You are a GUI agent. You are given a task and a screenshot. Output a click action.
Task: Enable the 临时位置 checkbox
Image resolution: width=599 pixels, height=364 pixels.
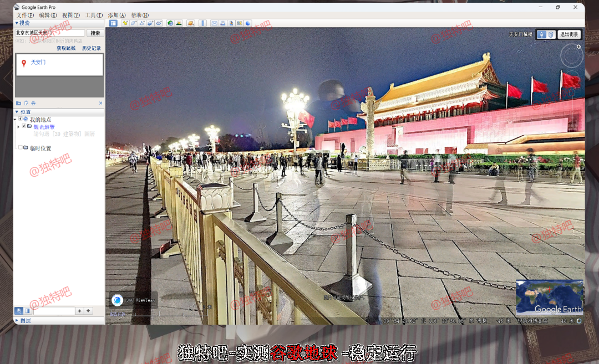[x=21, y=148]
